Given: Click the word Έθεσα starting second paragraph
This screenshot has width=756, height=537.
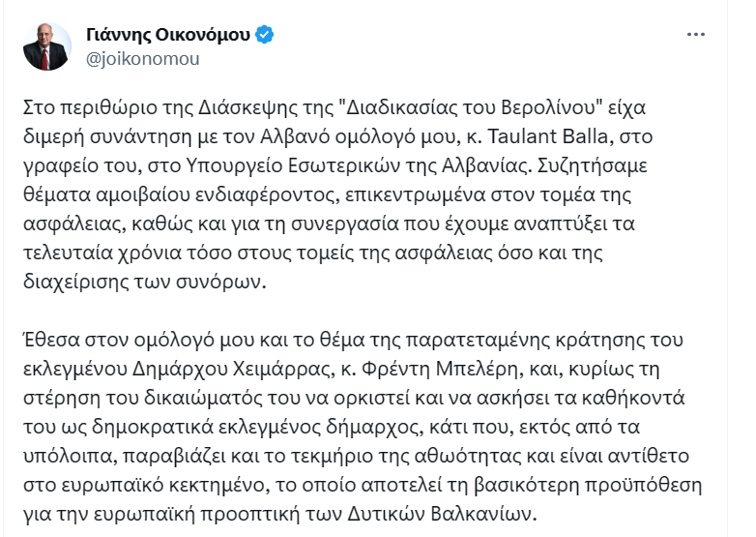Looking at the screenshot, I should pyautogui.click(x=51, y=340).
